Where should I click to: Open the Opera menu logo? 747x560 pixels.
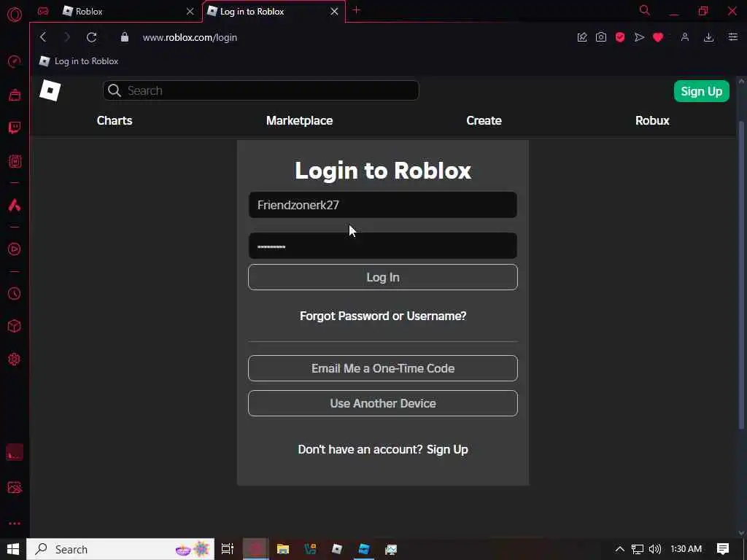tap(15, 15)
